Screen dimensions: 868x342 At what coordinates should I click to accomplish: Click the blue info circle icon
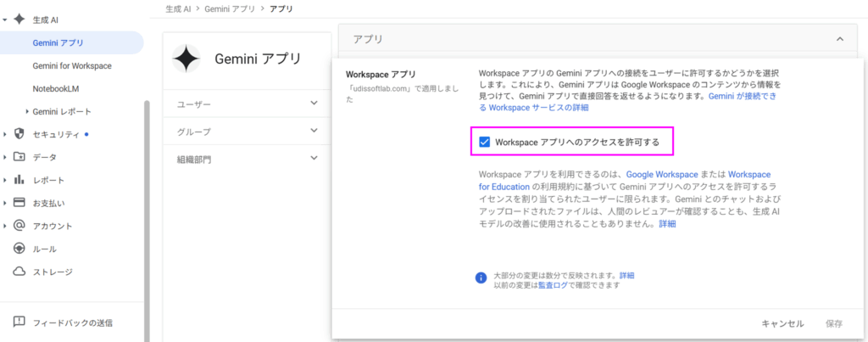pos(481,278)
